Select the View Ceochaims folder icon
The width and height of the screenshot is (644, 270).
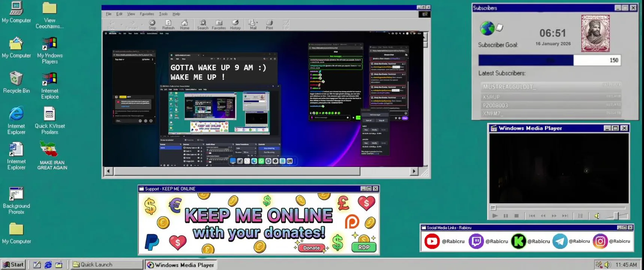(x=49, y=15)
